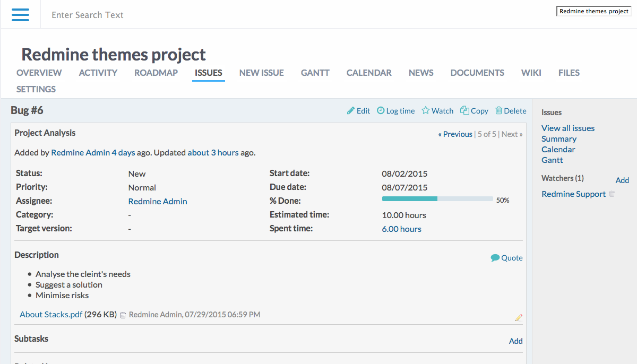This screenshot has width=637, height=364.
Task: Switch to the Gantt tab
Action: click(x=315, y=73)
